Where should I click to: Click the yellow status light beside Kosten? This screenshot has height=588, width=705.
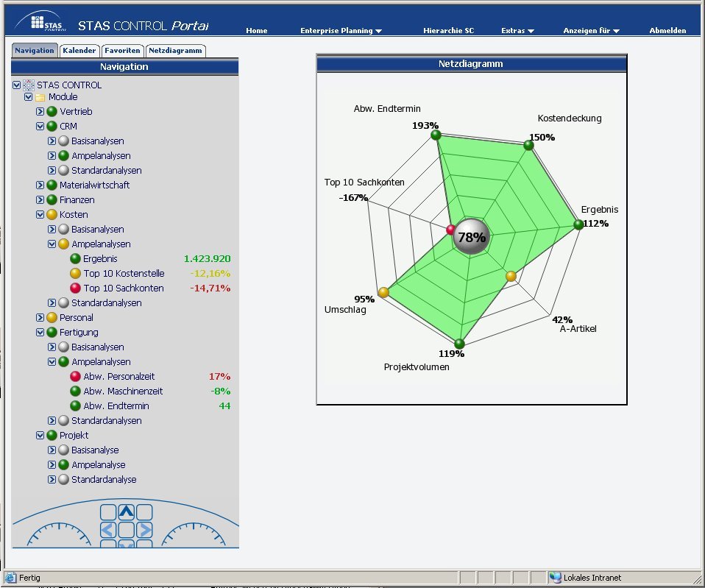(52, 214)
